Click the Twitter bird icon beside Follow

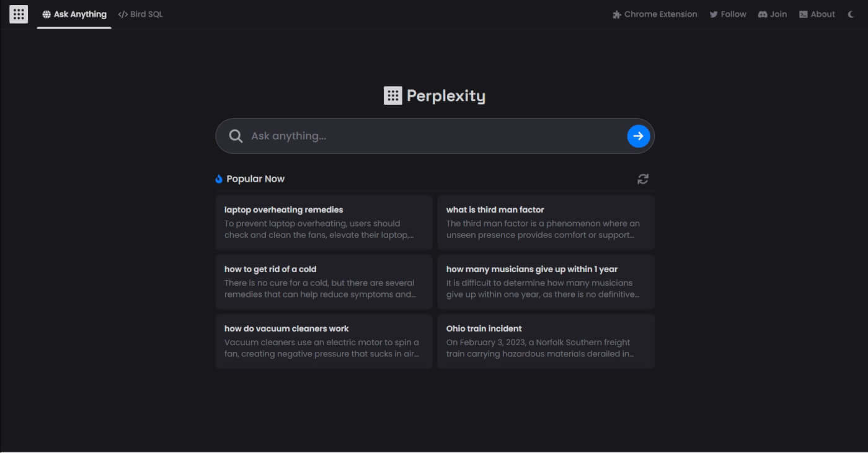coord(714,14)
